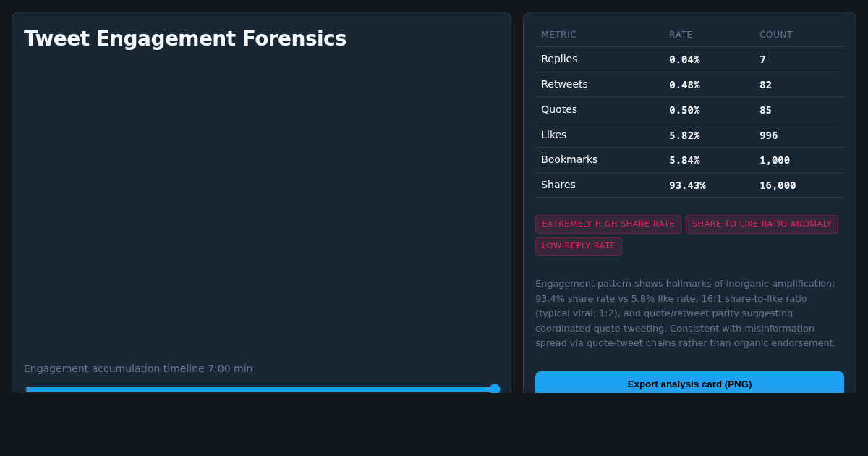868x456 pixels.
Task: Click the inorganic amplification analysis paragraph
Action: coord(686,313)
